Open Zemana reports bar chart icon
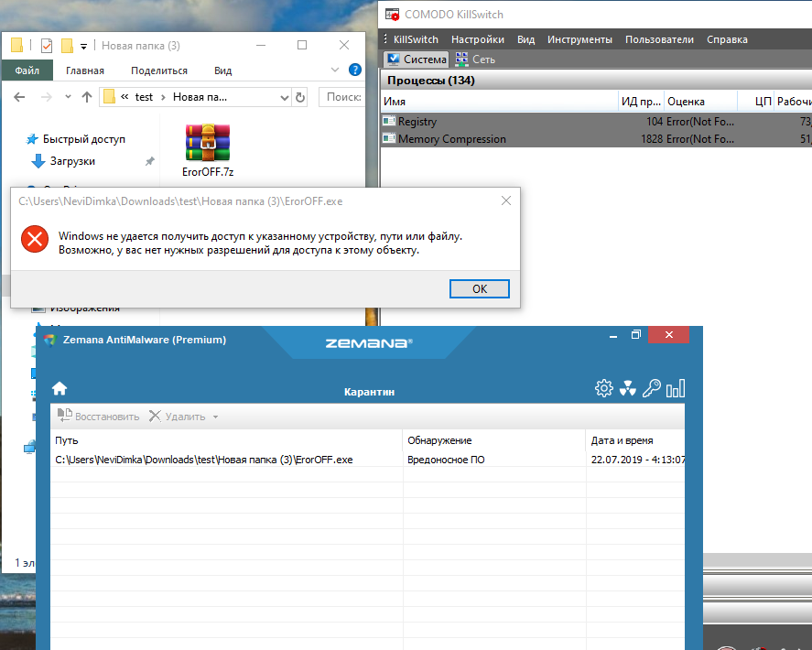 (676, 388)
